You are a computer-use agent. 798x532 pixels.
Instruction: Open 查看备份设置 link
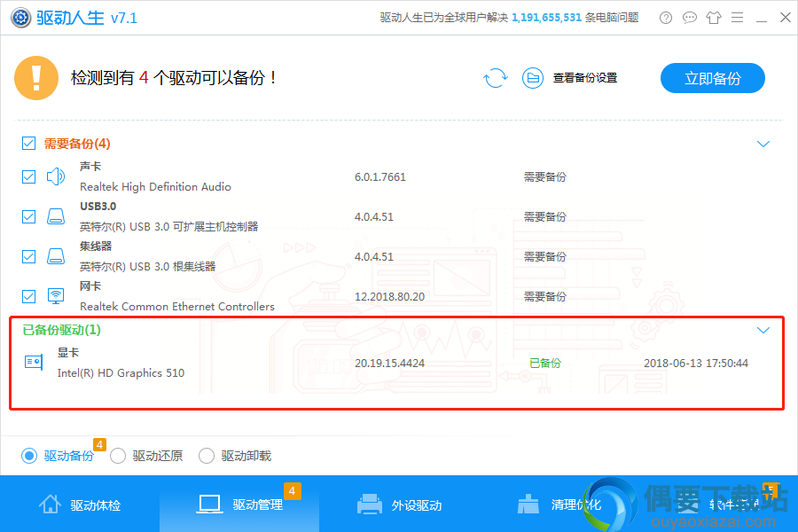pos(585,78)
